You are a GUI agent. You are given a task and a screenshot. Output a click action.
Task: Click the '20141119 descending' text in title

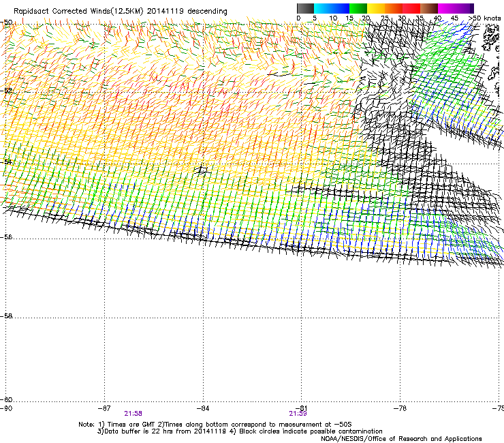coord(187,12)
